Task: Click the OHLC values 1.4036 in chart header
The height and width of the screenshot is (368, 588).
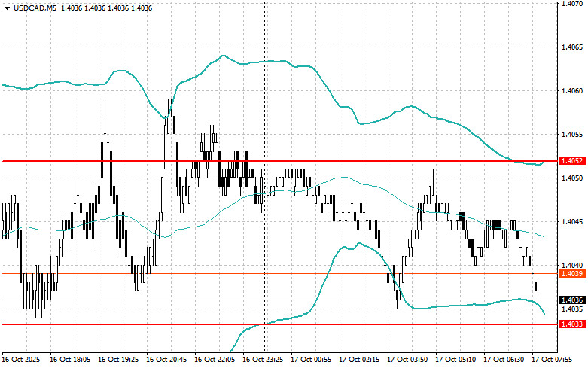Action: (x=106, y=8)
